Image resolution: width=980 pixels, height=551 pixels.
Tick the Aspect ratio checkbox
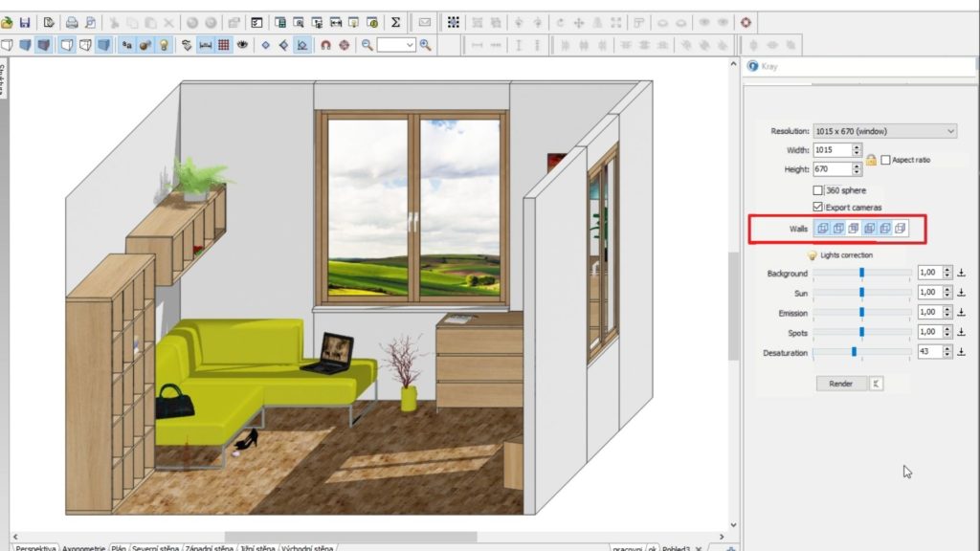click(x=885, y=160)
